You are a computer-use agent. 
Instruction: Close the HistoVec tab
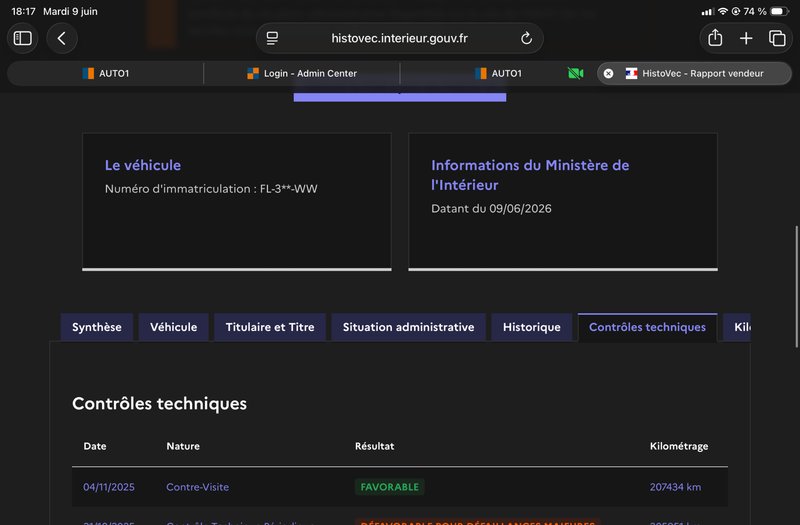pyautogui.click(x=608, y=73)
